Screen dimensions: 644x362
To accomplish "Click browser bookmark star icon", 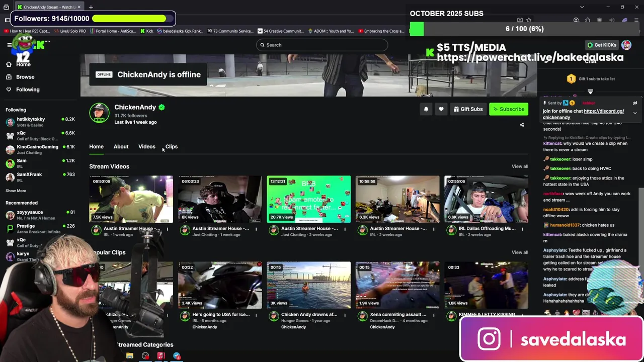I will pos(529,20).
